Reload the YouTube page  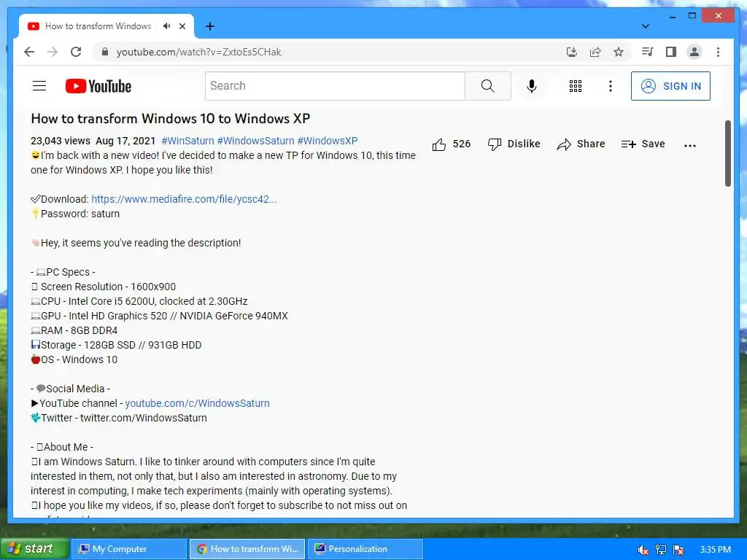[76, 52]
